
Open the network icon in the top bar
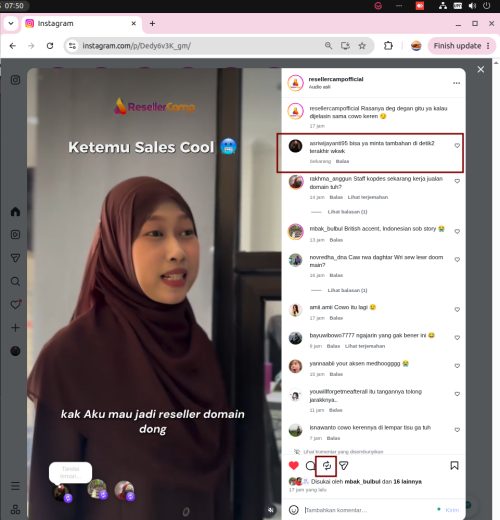click(443, 6)
